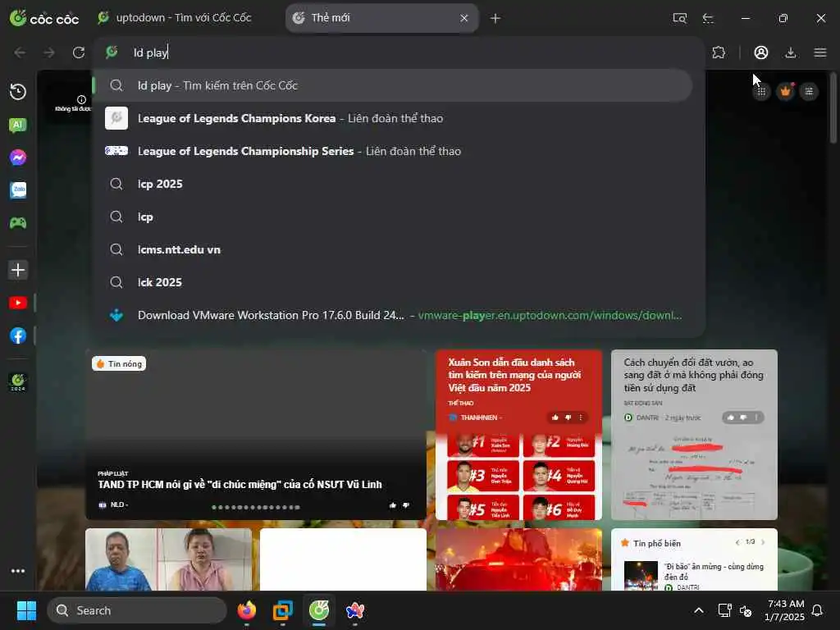Reload the current page
This screenshot has width=840, height=630.
click(79, 52)
